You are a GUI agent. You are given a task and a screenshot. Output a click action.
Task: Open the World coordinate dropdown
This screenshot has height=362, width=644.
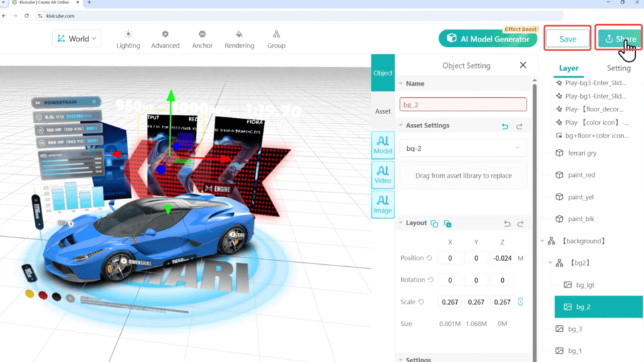coord(76,39)
